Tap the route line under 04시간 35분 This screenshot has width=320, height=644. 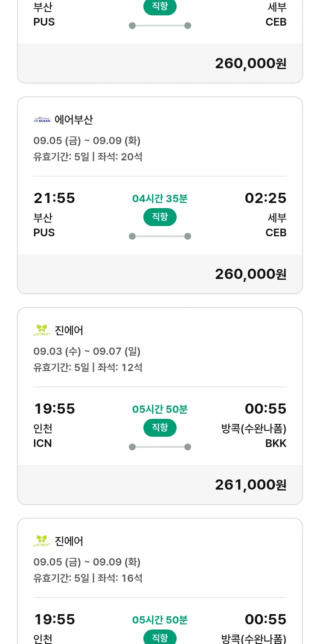pos(160,236)
